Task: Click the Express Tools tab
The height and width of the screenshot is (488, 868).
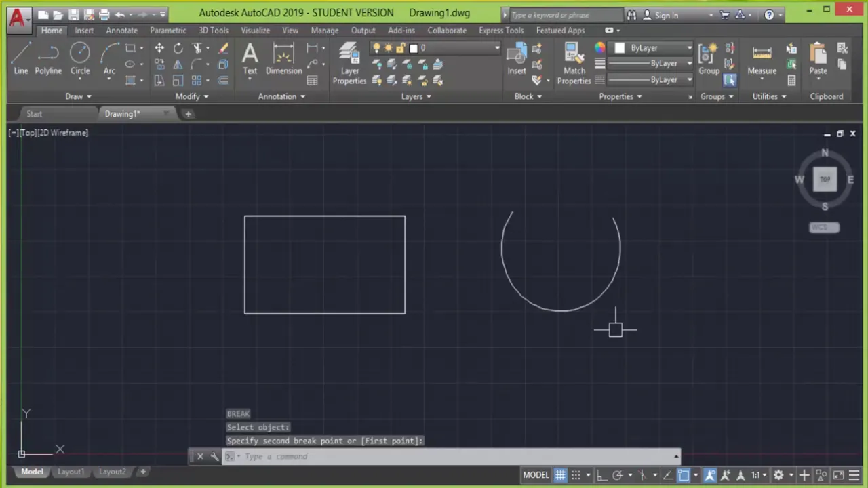Action: click(x=500, y=30)
